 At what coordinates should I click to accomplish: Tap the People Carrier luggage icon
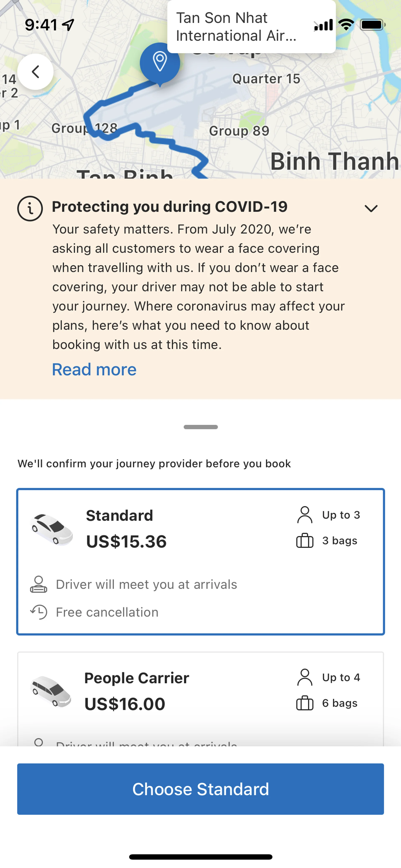[x=305, y=703]
